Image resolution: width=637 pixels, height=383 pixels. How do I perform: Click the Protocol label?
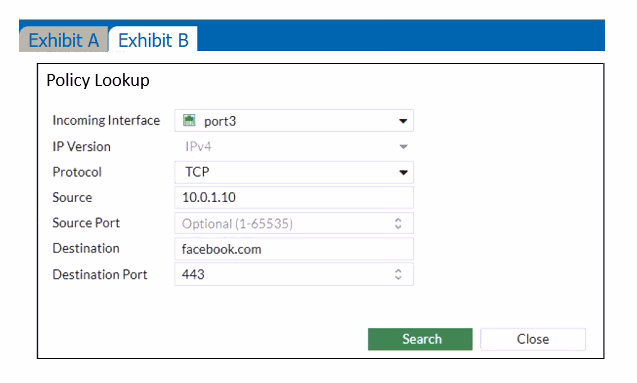click(77, 172)
